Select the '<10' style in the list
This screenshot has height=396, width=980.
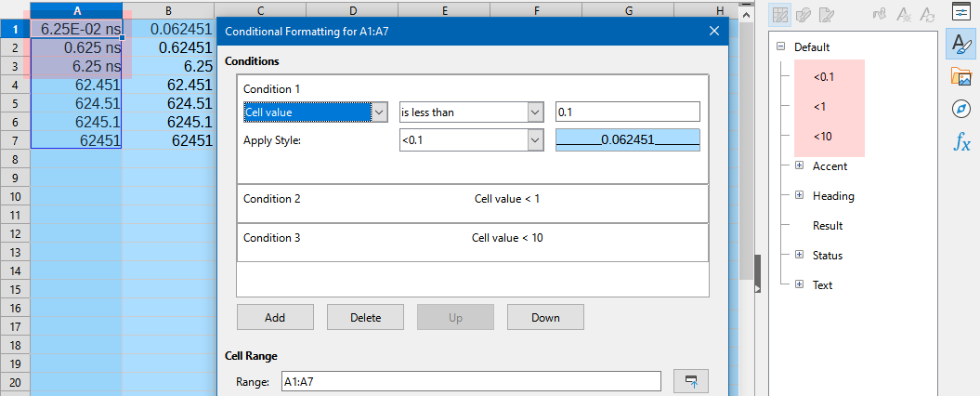822,137
